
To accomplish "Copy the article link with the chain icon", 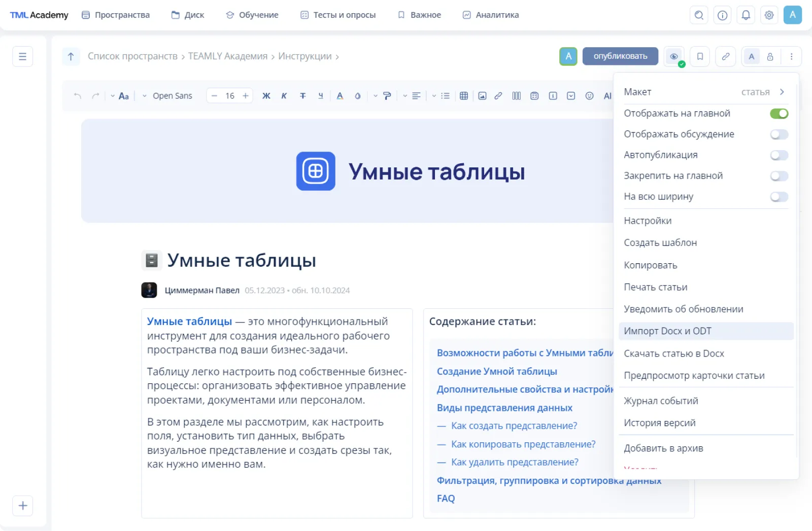I will 726,56.
